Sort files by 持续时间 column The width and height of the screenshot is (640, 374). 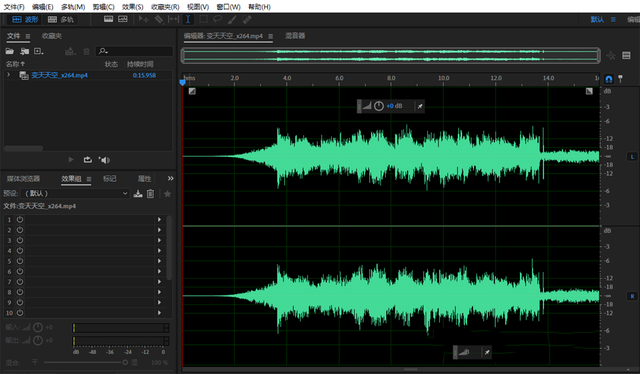(140, 64)
